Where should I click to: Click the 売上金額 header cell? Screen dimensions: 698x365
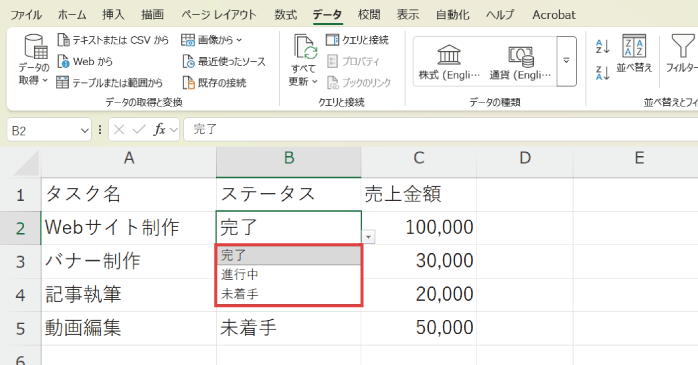(x=418, y=195)
